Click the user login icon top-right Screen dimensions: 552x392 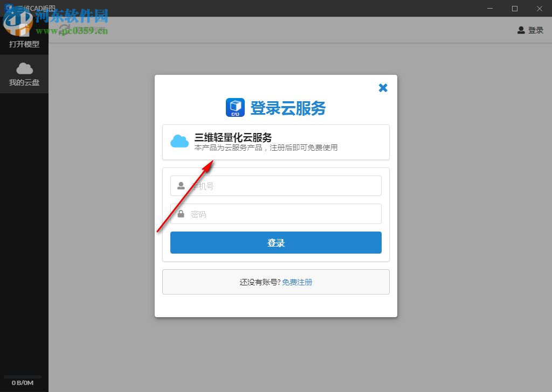click(x=521, y=30)
